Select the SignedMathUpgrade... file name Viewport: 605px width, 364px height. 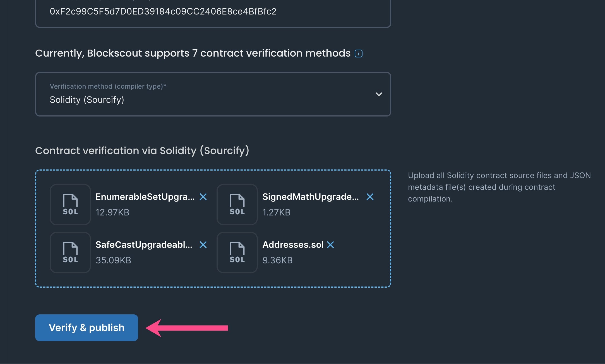(x=311, y=197)
